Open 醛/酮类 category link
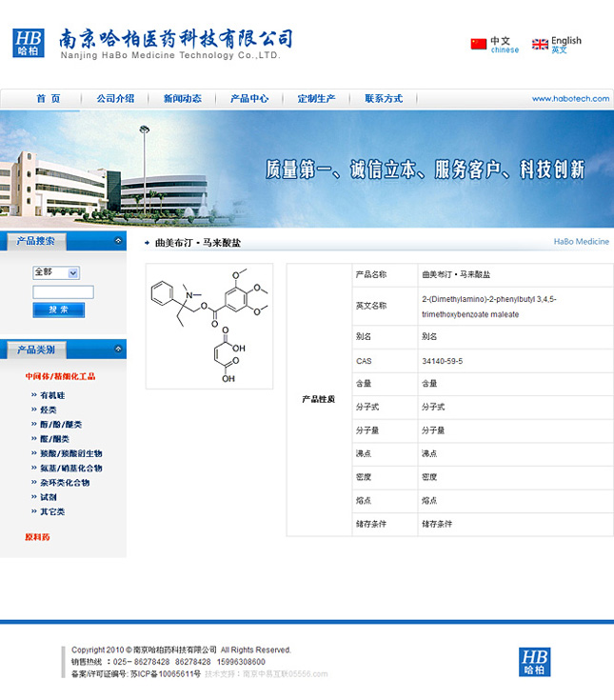The image size is (614, 700). 54,439
